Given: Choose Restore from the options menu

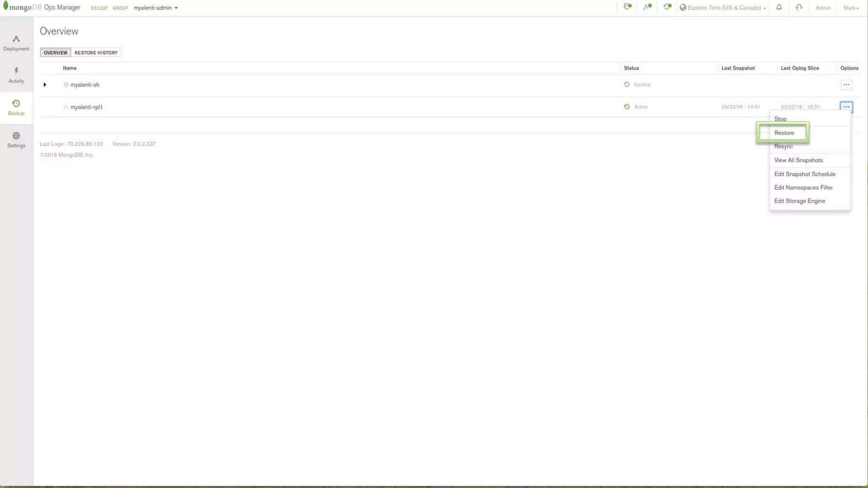Looking at the screenshot, I should 784,133.
